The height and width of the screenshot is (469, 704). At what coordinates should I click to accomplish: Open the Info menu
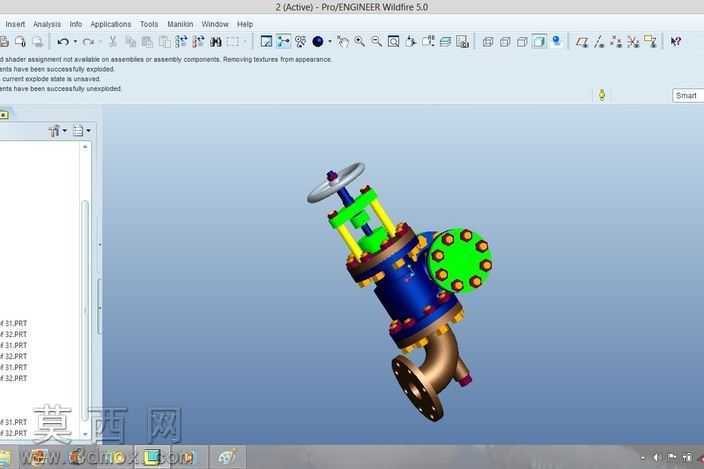pos(75,24)
